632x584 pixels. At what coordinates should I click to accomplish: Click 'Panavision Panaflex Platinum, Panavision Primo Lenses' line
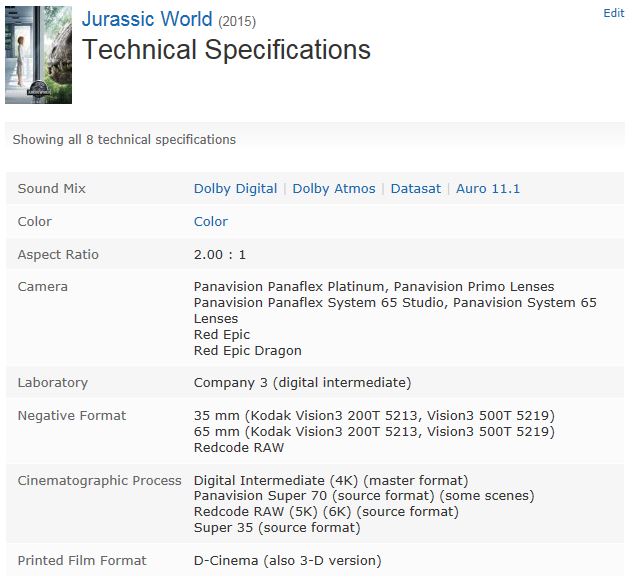click(374, 287)
